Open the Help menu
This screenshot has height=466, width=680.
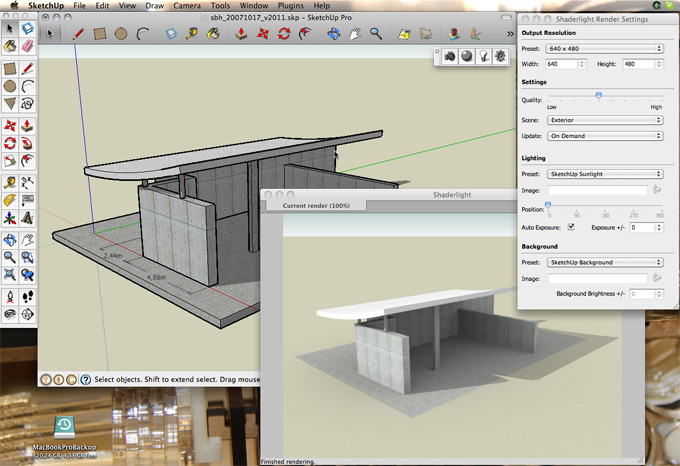point(321,6)
